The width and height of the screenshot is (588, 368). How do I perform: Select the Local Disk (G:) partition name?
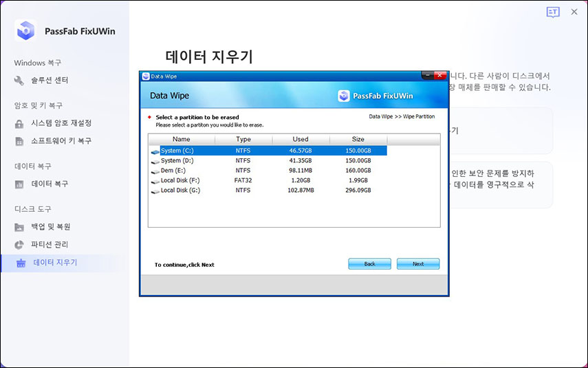click(180, 190)
